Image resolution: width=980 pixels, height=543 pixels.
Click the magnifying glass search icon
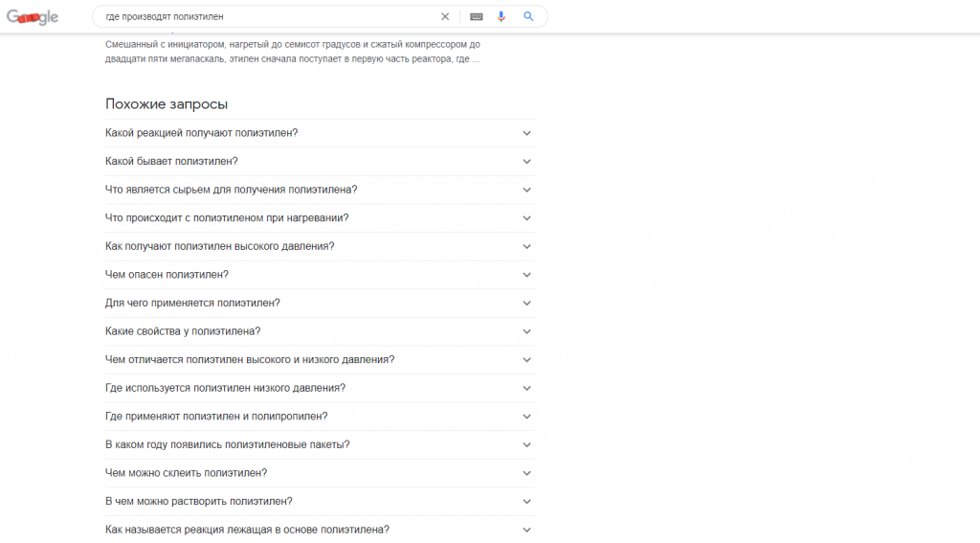point(528,16)
